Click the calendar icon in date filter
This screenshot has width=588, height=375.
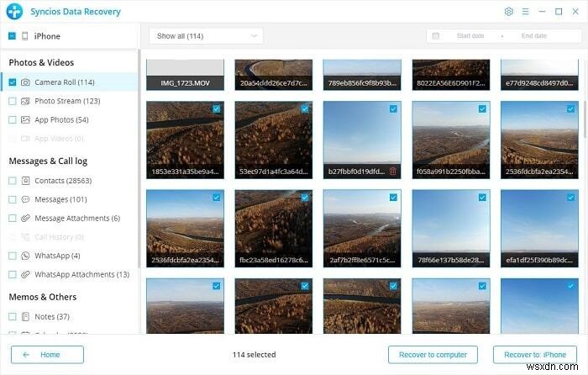click(436, 36)
